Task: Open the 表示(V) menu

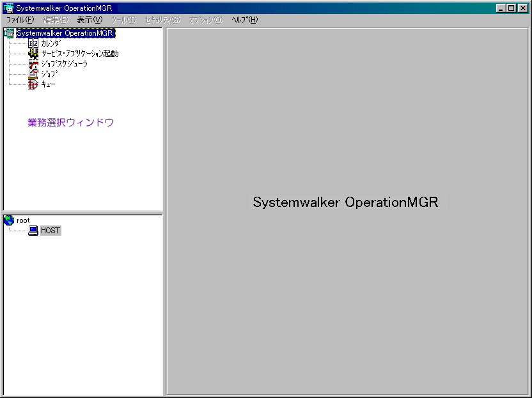Action: [90, 20]
